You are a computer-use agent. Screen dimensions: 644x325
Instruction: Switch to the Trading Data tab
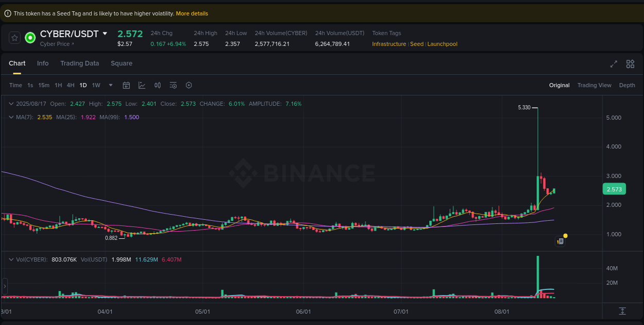[80, 63]
